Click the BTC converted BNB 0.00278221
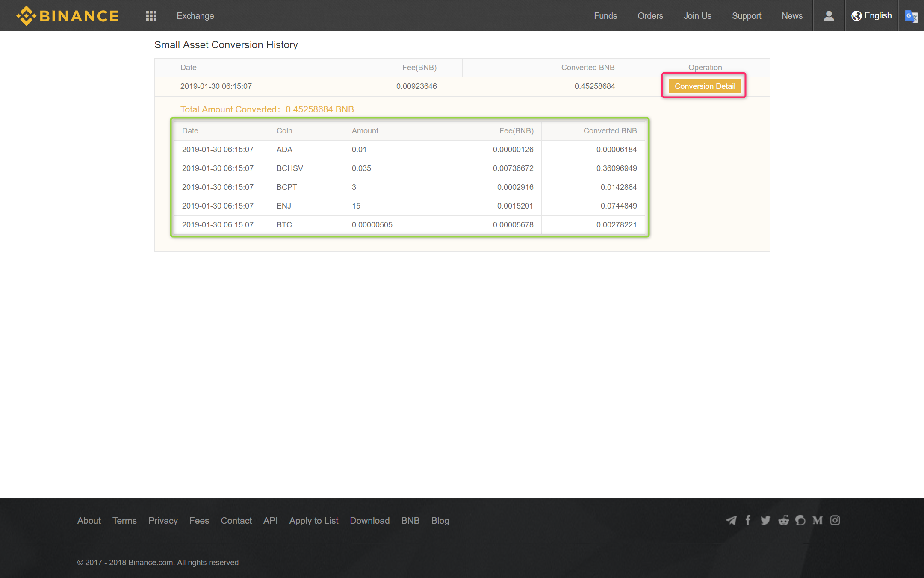Viewport: 924px width, 578px height. tap(617, 225)
